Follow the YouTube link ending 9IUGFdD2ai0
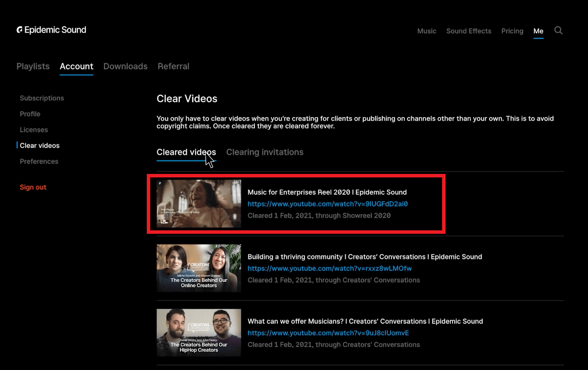Screen dimensions: 588x370 point(327,204)
